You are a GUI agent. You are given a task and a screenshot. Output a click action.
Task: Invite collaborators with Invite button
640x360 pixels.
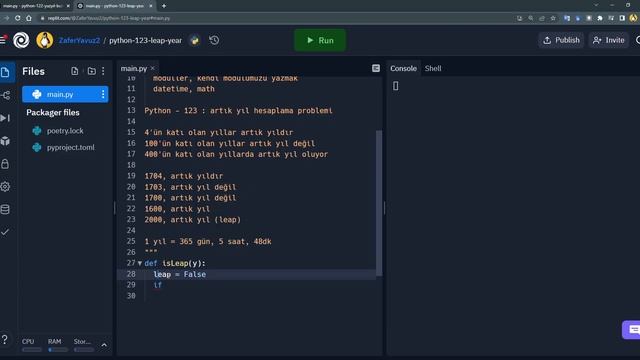tap(609, 40)
